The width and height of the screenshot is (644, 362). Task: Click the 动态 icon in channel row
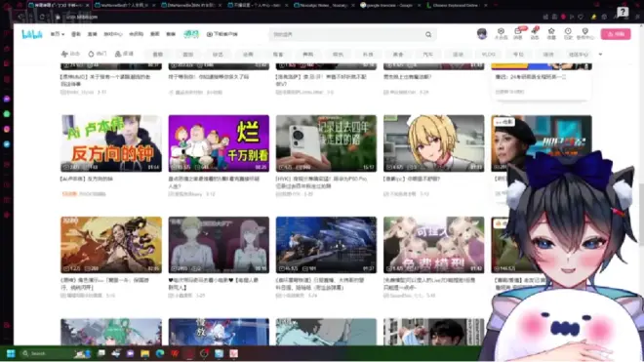pos(70,54)
